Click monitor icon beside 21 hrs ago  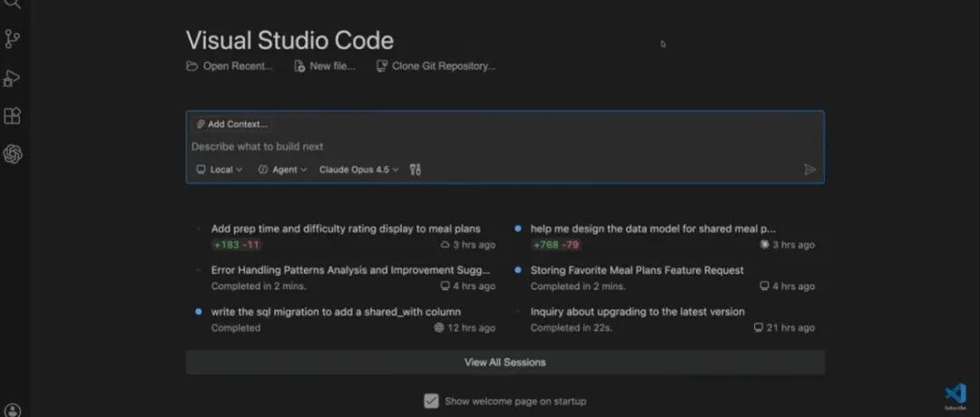click(759, 328)
